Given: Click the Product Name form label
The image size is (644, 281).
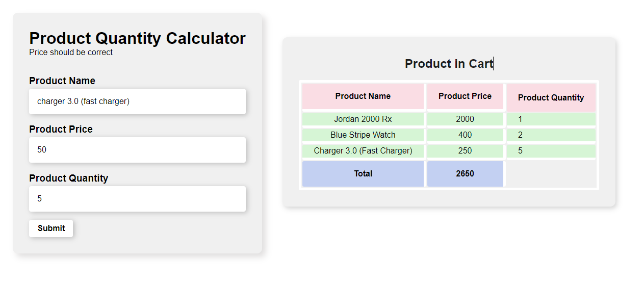Looking at the screenshot, I should (62, 81).
